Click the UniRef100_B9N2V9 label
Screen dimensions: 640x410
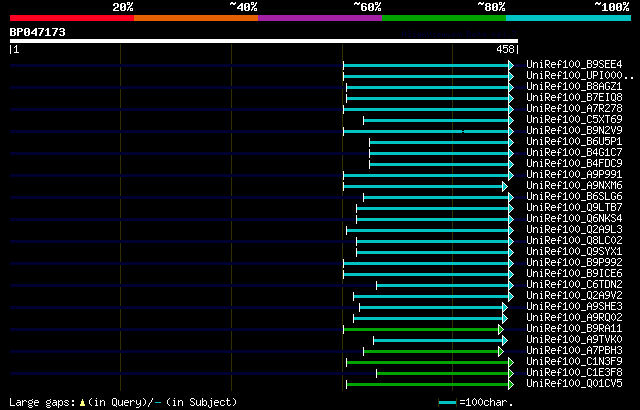tap(574, 131)
